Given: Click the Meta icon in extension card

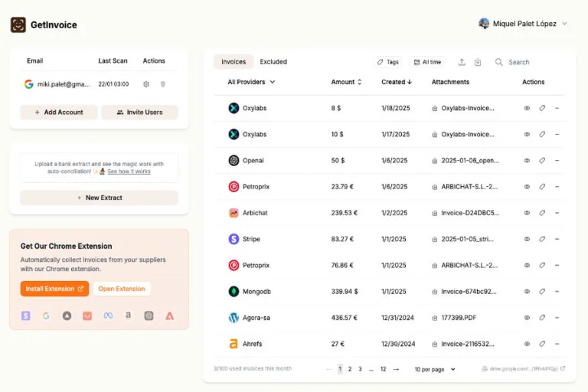Looking at the screenshot, I should point(108,316).
